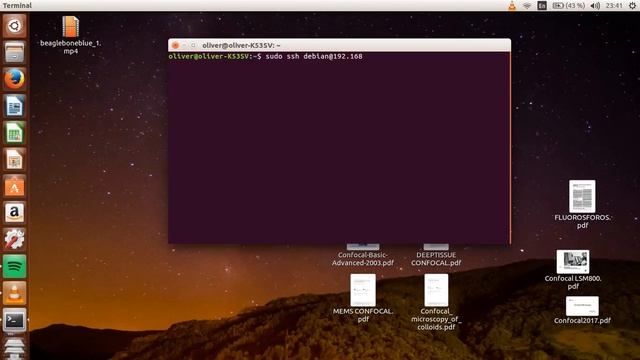Click the terminal title bar text
Viewport: 640px width, 360px height.
point(241,45)
